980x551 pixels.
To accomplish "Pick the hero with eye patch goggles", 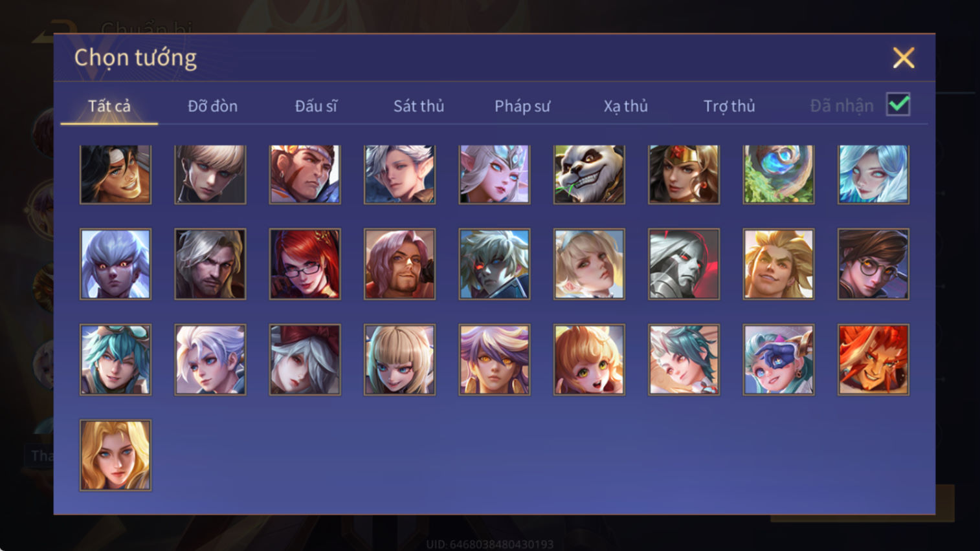I will coord(779,360).
